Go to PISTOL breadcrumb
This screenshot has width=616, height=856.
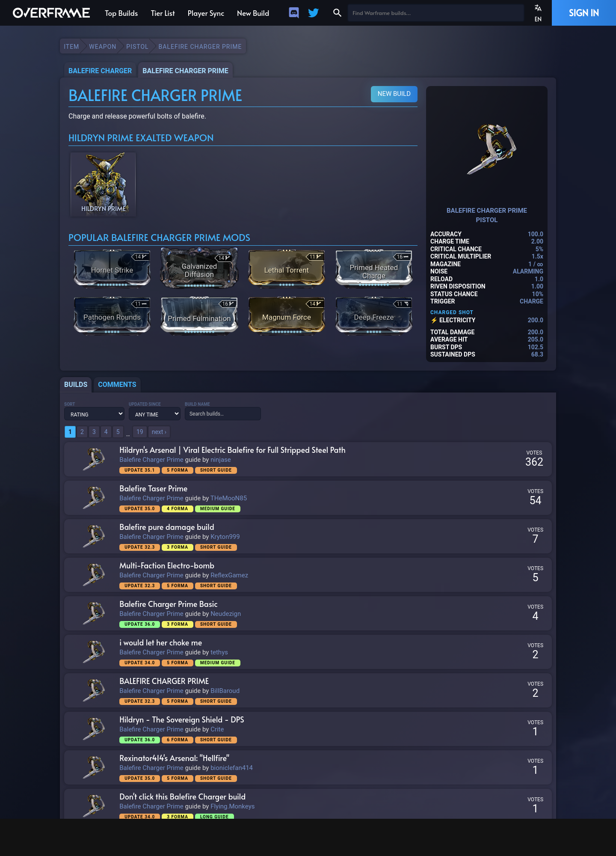[x=137, y=46]
